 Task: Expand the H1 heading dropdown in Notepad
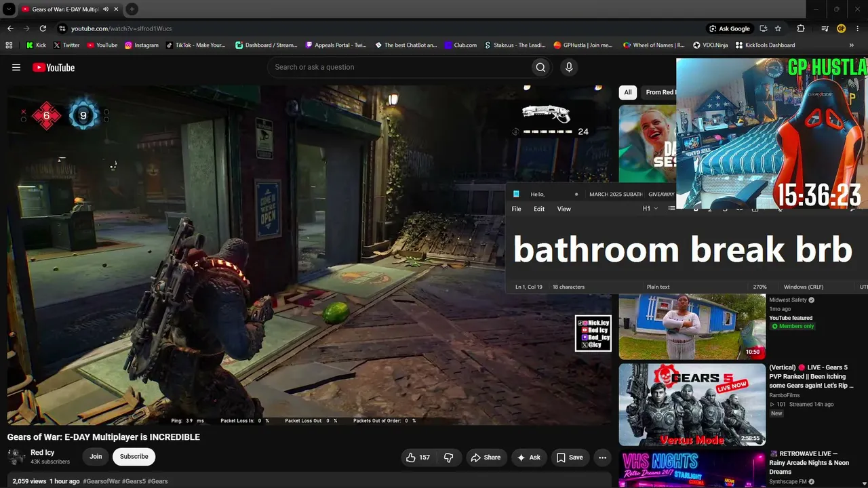pos(650,209)
